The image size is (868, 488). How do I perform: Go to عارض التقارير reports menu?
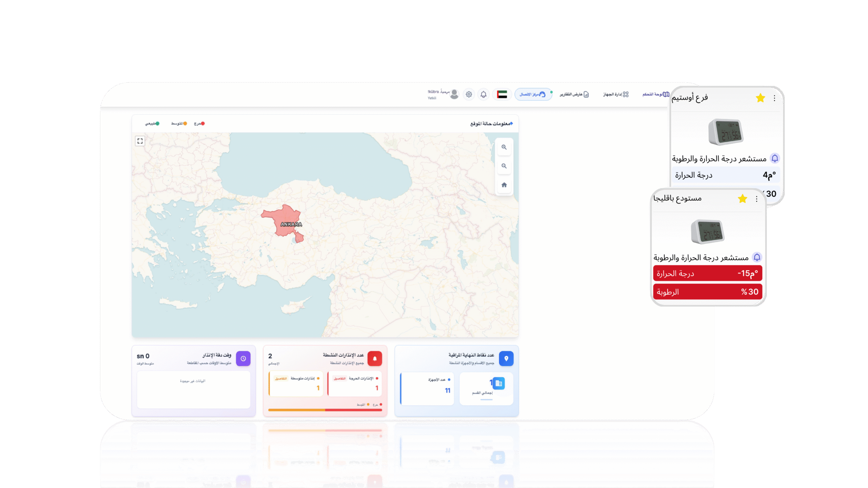point(574,95)
